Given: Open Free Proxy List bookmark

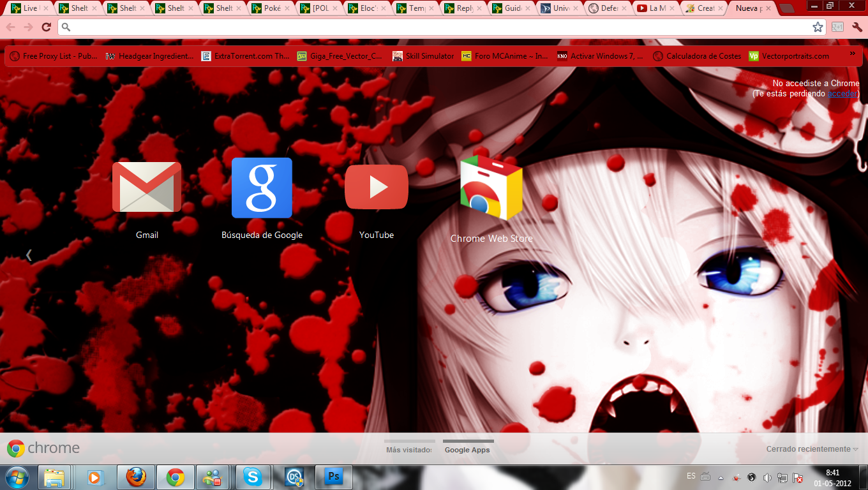Looking at the screenshot, I should 54,56.
